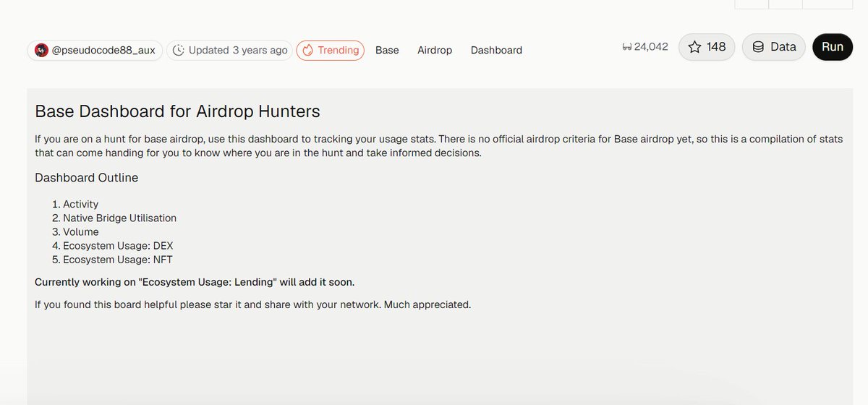Viewport: 868px width, 405px height.
Task: Click the Ecosystem Usage: NFT item
Action: [x=118, y=259]
